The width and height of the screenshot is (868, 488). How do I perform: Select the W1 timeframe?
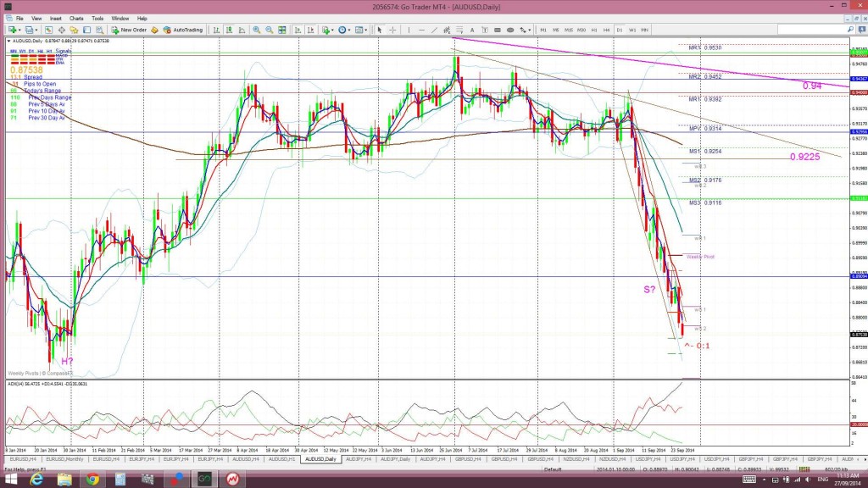[x=632, y=30]
